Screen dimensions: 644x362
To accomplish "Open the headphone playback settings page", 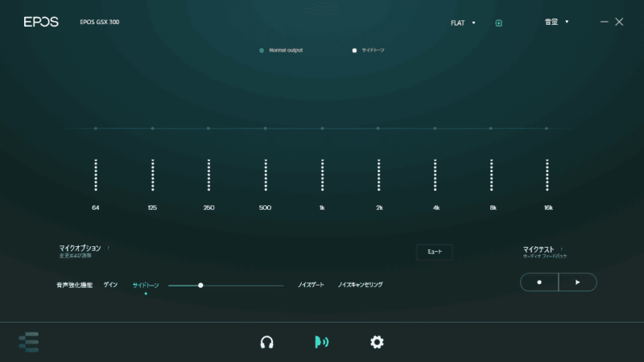I will pos(267,342).
